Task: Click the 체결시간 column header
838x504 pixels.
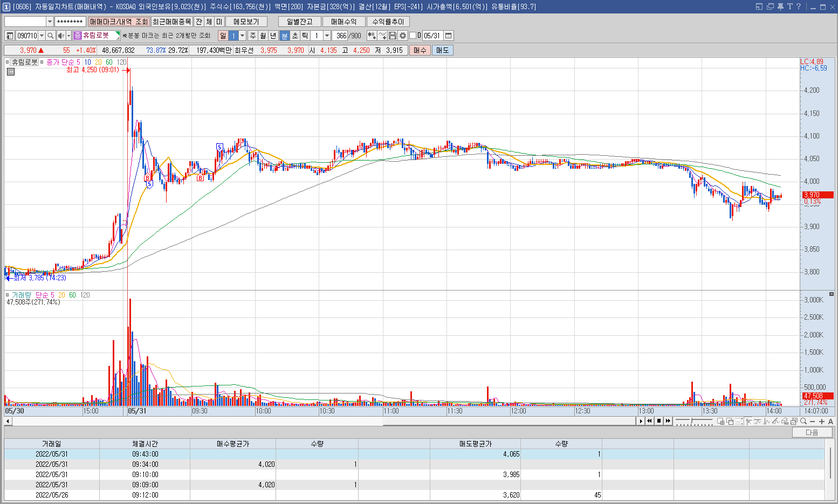Action: (145, 444)
